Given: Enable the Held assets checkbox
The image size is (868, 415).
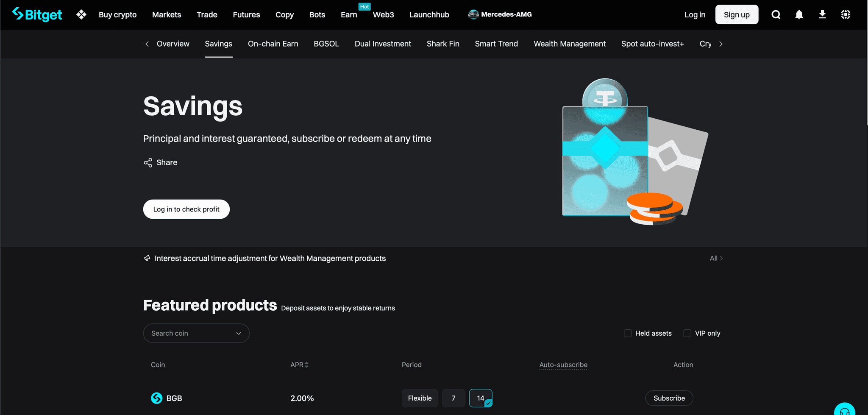Looking at the screenshot, I should 628,333.
